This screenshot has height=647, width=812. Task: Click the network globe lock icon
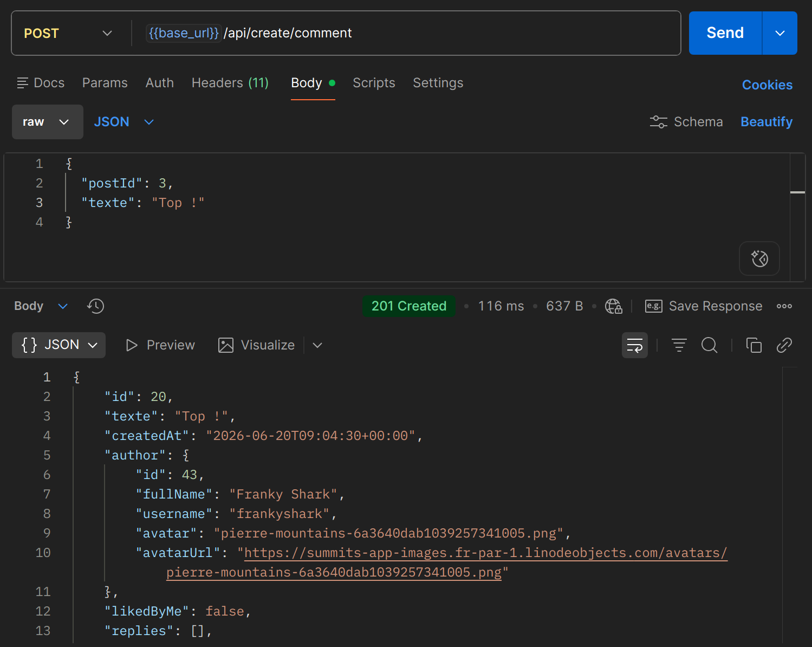click(614, 306)
